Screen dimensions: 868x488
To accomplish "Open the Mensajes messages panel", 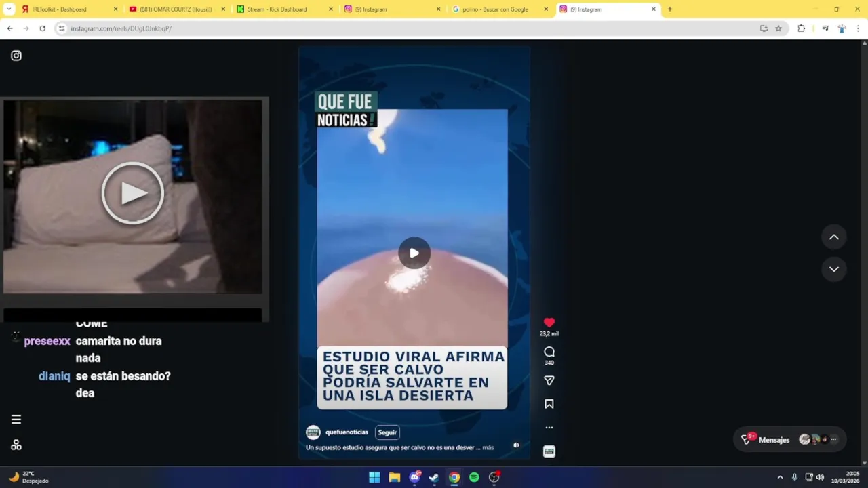I will click(774, 440).
